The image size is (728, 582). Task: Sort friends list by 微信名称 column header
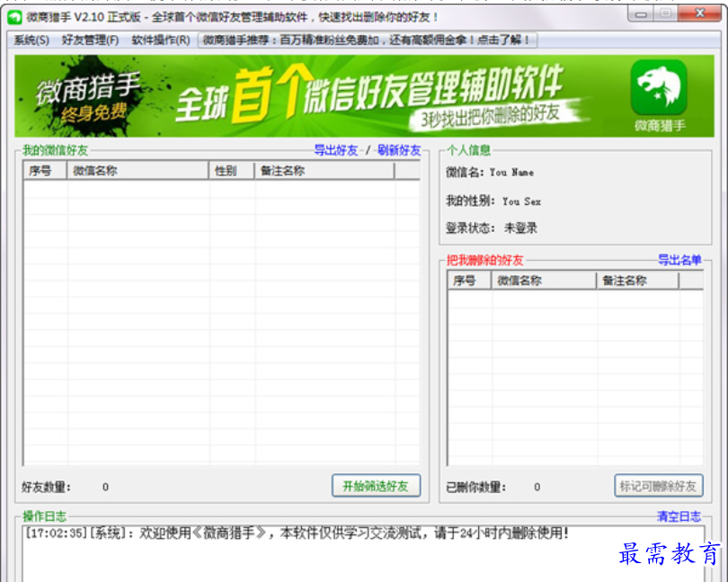point(138,171)
